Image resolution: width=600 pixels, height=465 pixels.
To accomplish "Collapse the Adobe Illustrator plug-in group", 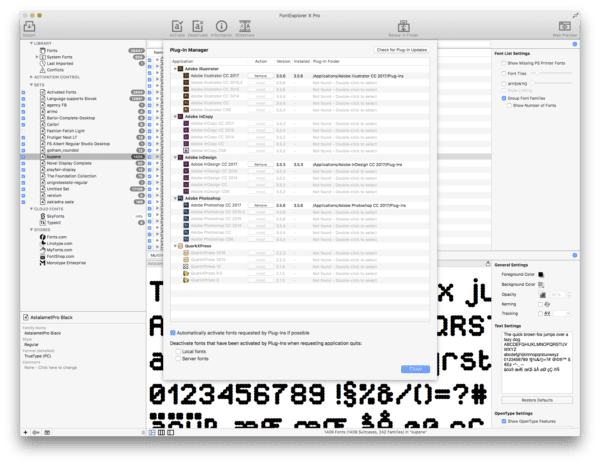I will (175, 68).
